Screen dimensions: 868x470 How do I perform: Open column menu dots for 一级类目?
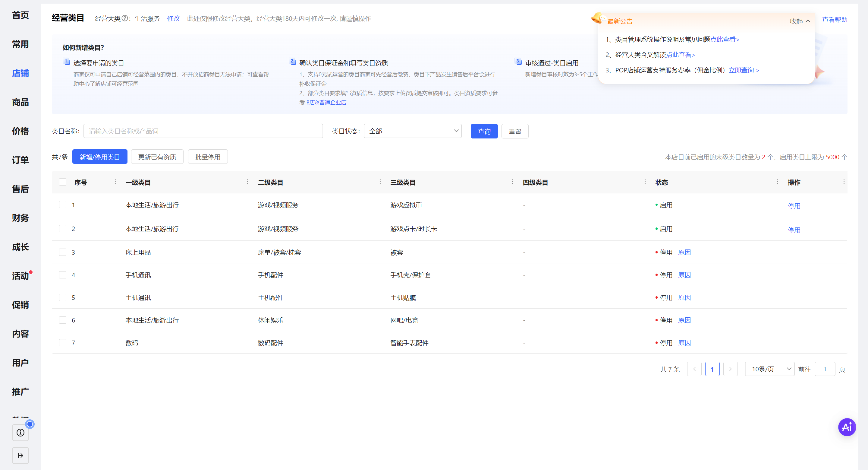pos(248,182)
